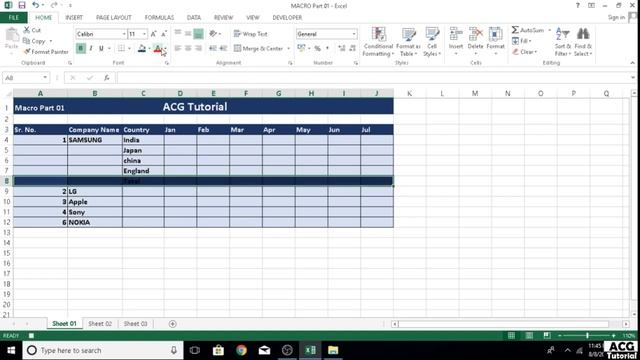Viewport: 640px width, 360px height.
Task: Add a new sheet with plus button
Action: [x=173, y=324]
